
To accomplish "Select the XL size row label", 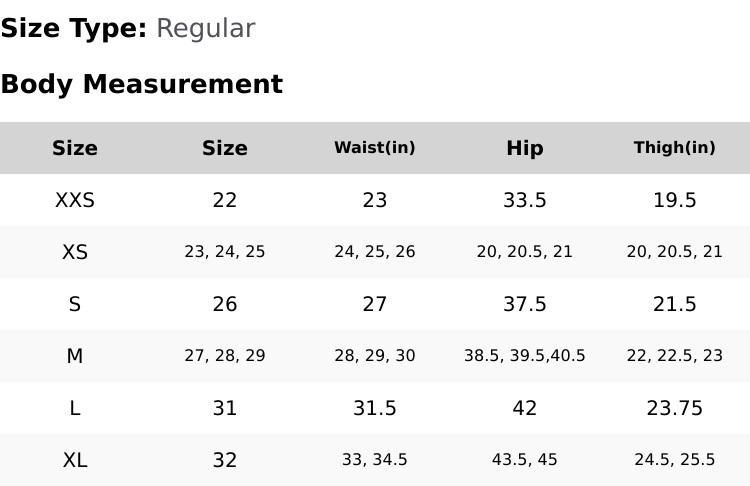I will 75,460.
